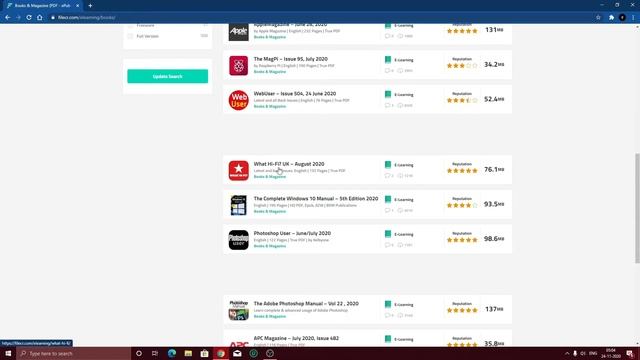The width and height of the screenshot is (640, 360).
Task: Open the Mail app from the taskbar
Action: [237, 353]
